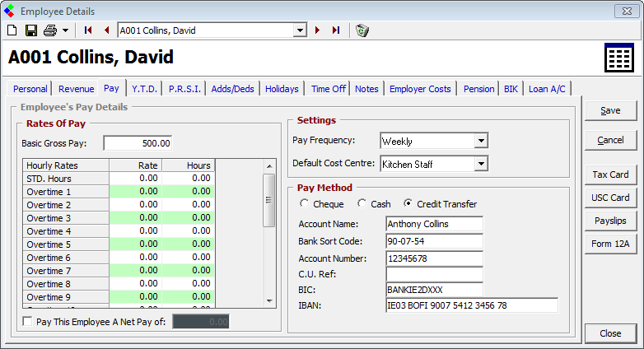
Task: Open the calendar grid icon
Action: [618, 59]
